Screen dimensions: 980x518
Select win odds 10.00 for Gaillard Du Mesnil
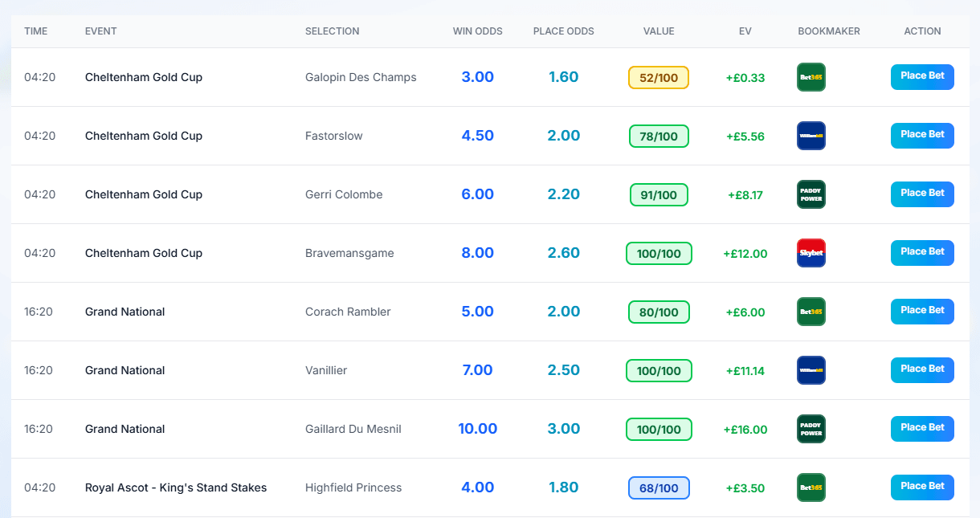coord(477,429)
